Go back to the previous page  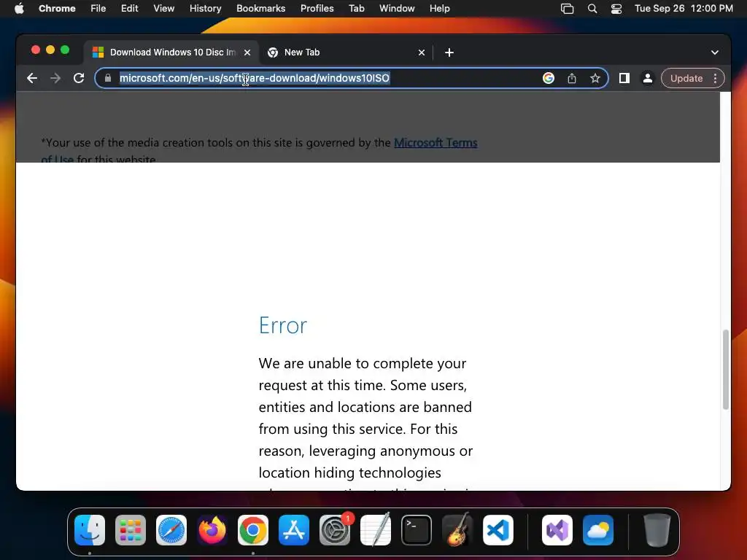32,78
